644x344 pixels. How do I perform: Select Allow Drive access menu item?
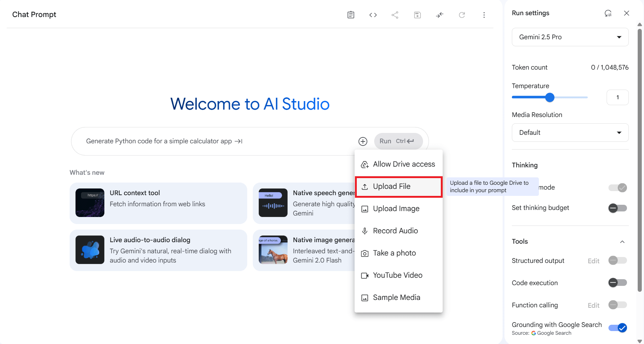pos(399,164)
